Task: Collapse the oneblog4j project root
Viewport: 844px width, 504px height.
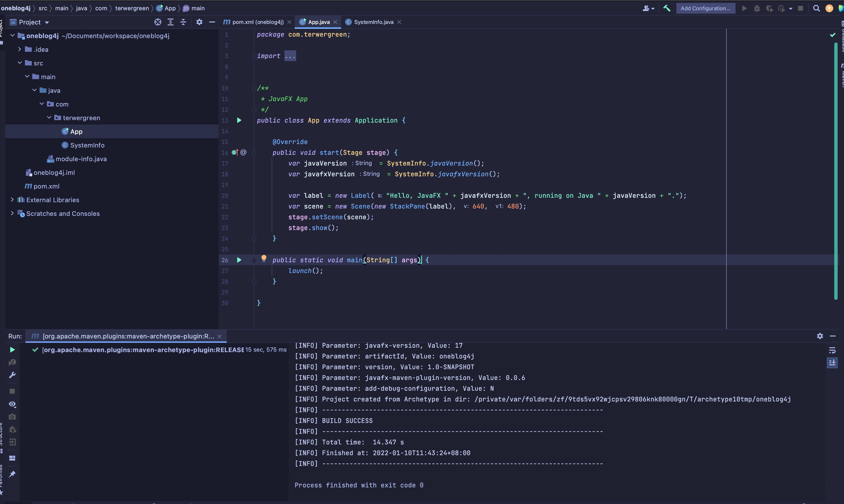Action: pyautogui.click(x=12, y=35)
